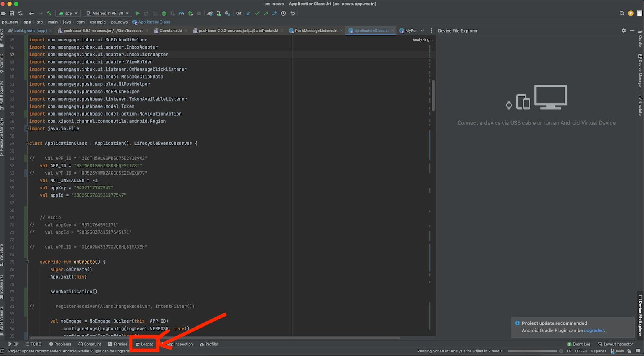644x356 pixels.
Task: Open the Event Log button
Action: click(579, 344)
